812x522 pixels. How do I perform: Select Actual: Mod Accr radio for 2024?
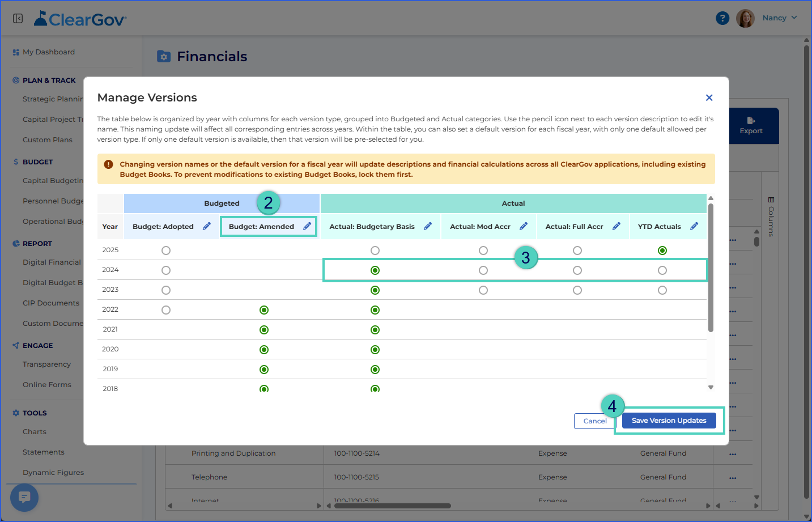[483, 270]
